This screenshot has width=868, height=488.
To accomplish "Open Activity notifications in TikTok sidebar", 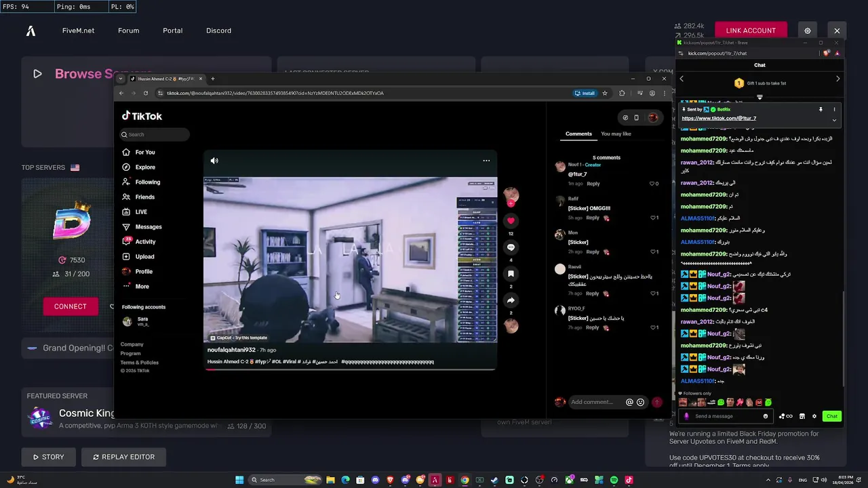I will tap(139, 242).
